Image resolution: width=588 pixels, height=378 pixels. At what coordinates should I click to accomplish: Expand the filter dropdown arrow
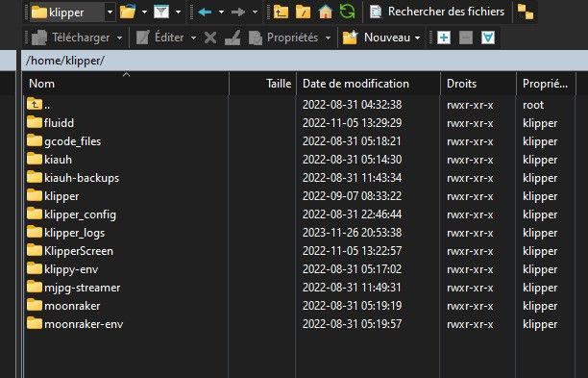click(178, 13)
